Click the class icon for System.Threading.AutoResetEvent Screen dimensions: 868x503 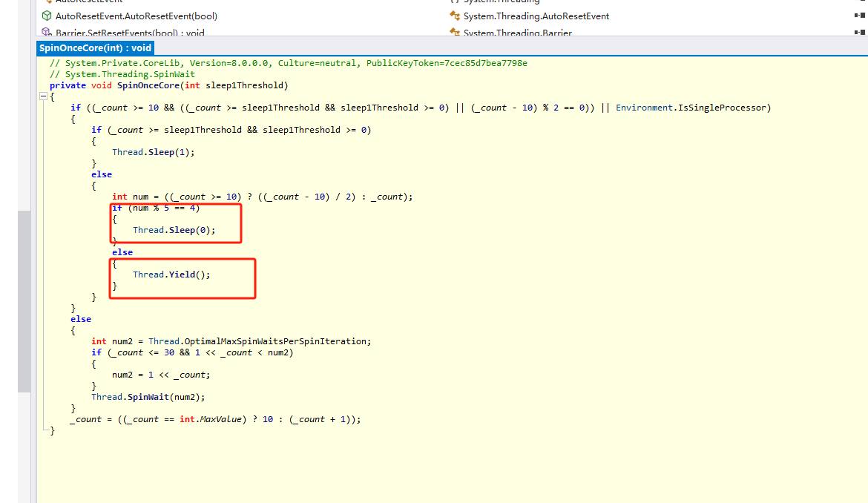coord(454,16)
